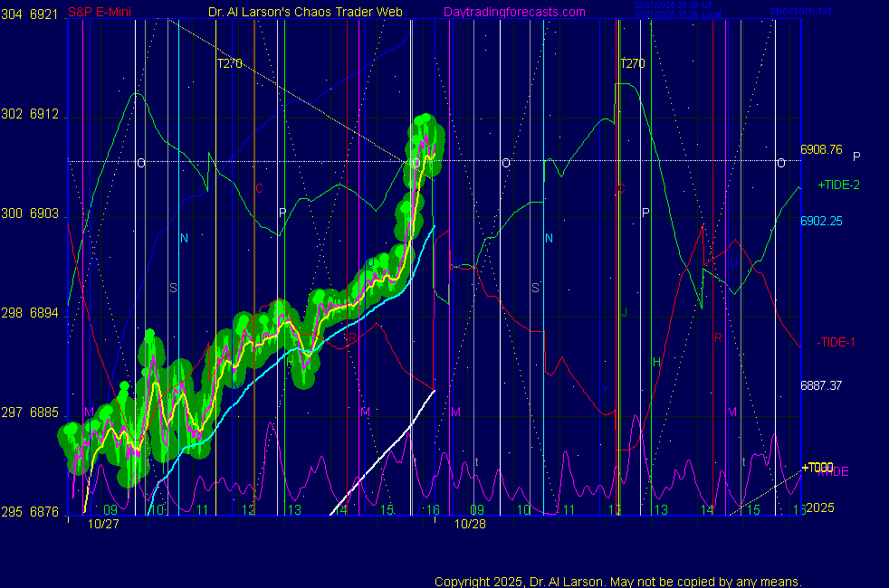Image resolution: width=889 pixels, height=588 pixels.
Task: Select the 6908.76 price level label
Action: click(821, 149)
